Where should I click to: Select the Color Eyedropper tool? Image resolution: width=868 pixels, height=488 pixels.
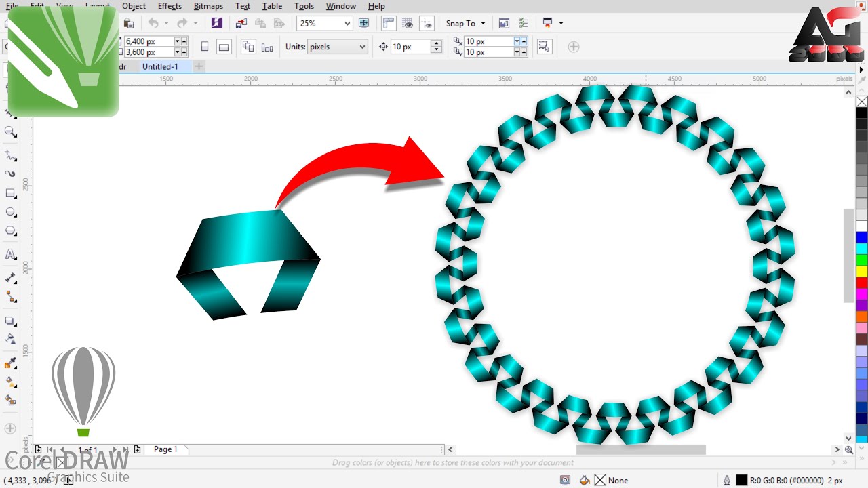(x=11, y=363)
